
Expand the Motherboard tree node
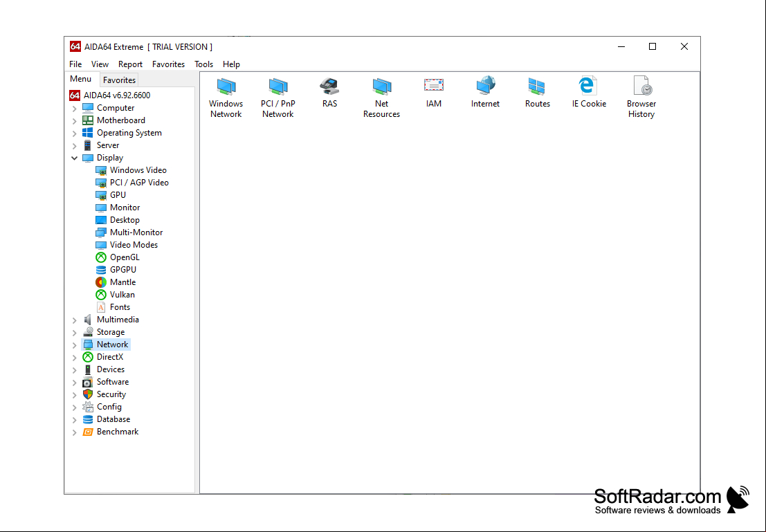[x=74, y=120]
